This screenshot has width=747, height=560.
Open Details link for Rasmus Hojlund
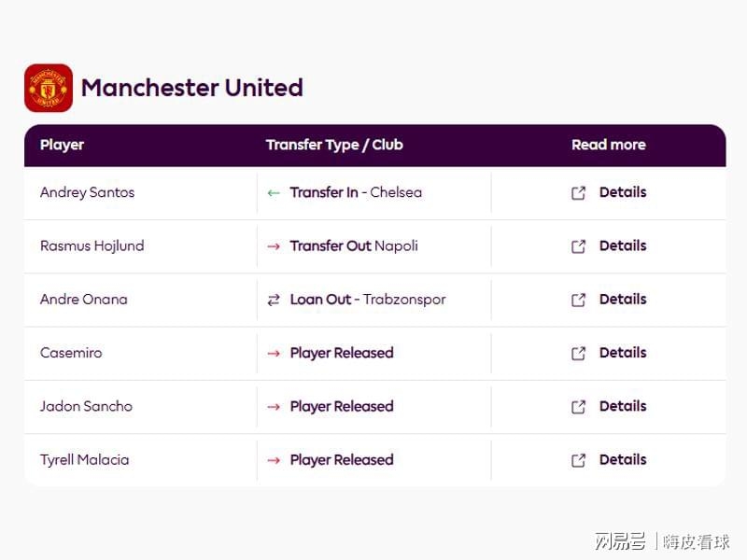pos(623,245)
